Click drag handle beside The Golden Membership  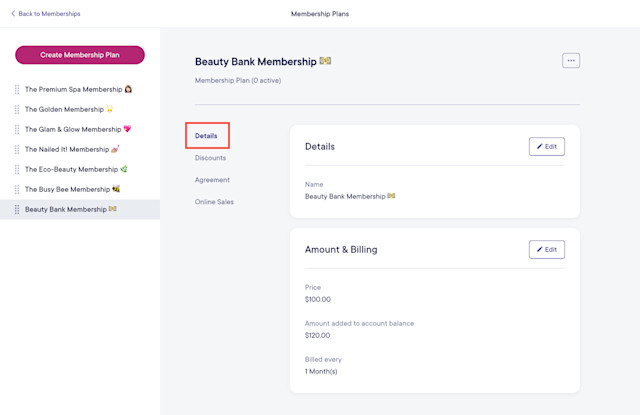17,109
